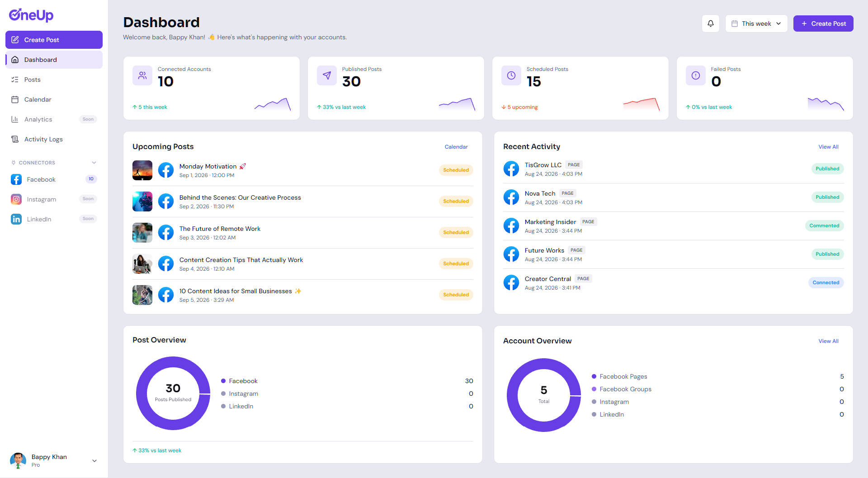Expand the Bappy Khan profile menu
This screenshot has width=868, height=478.
pos(94,461)
